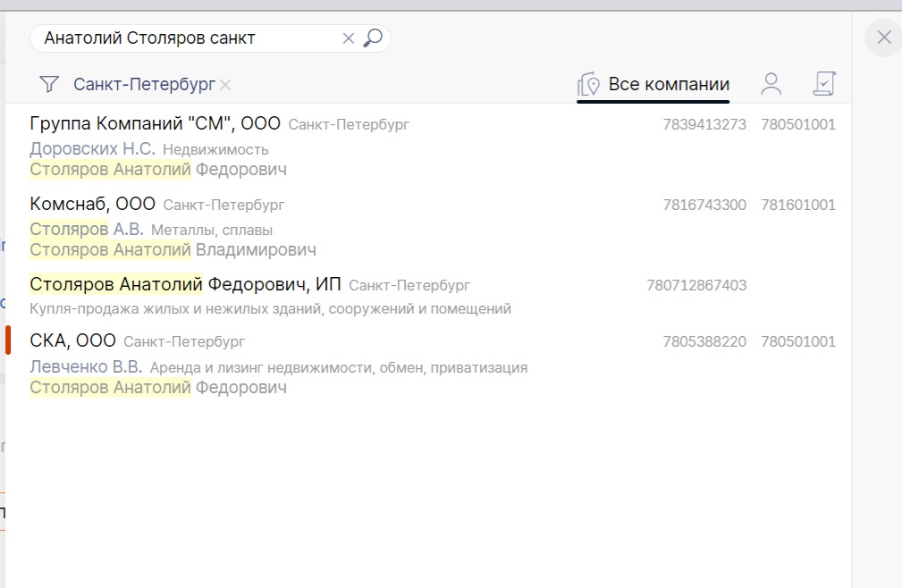This screenshot has height=588, width=902.
Task: Open Доровских Н.С. person link
Action: [93, 149]
